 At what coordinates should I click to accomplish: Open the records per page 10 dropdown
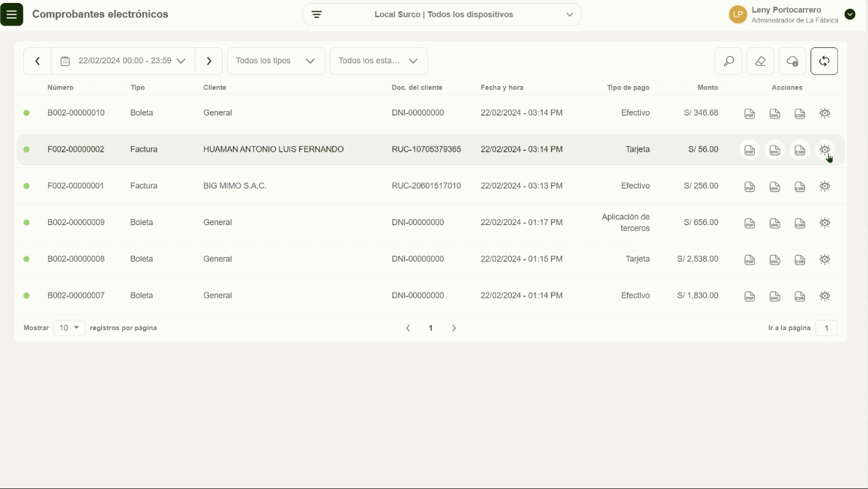click(69, 328)
